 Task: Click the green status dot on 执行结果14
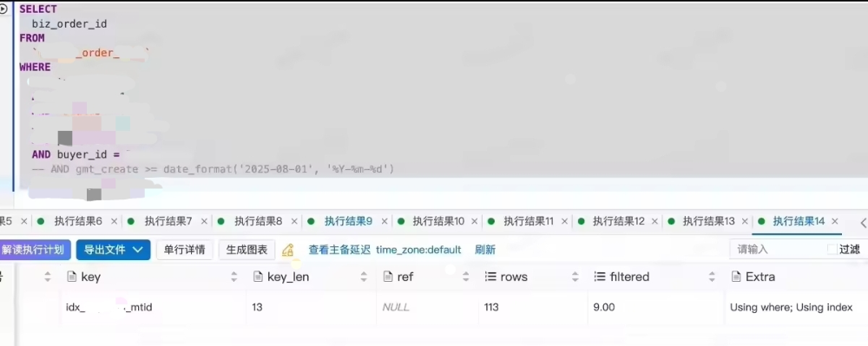761,222
